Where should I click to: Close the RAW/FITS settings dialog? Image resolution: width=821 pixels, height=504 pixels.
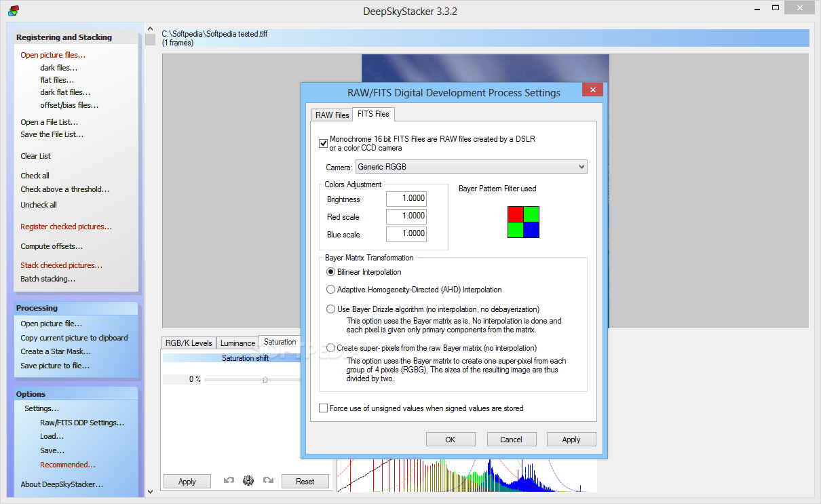[592, 90]
